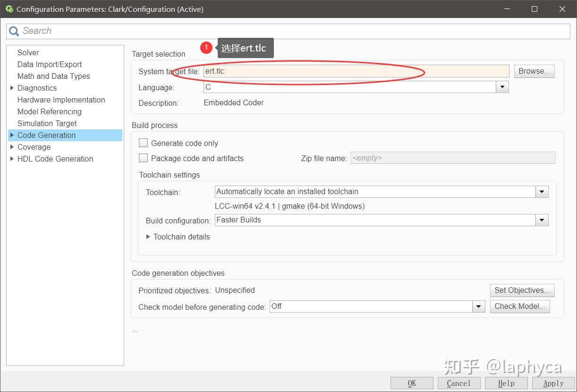The height and width of the screenshot is (392, 577).
Task: Click the Configuration Parameters gear icon in title bar
Action: pyautogui.click(x=9, y=9)
